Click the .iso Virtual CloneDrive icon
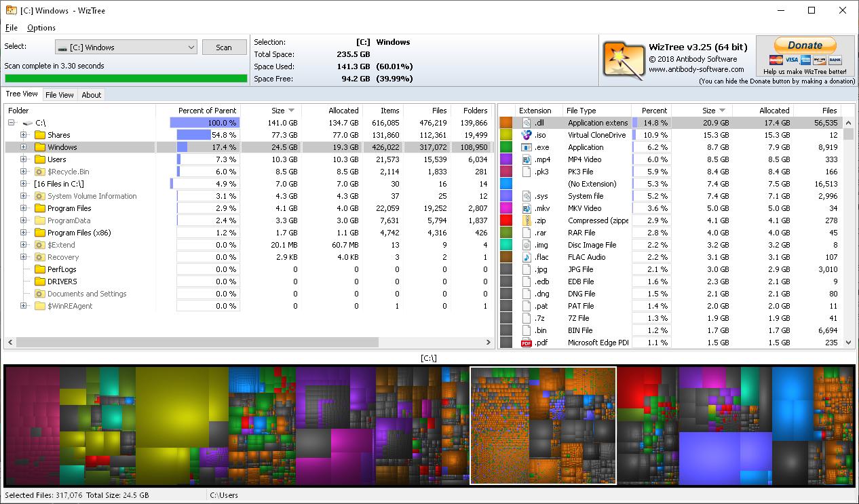 tap(526, 135)
